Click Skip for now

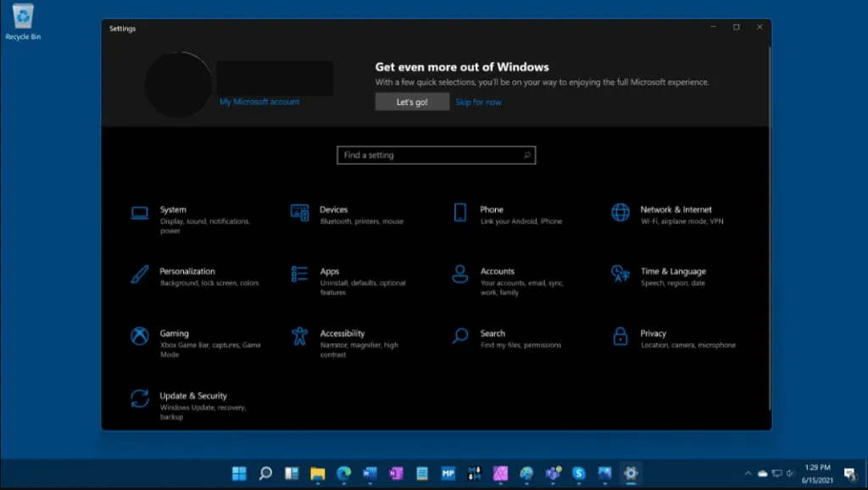point(479,101)
